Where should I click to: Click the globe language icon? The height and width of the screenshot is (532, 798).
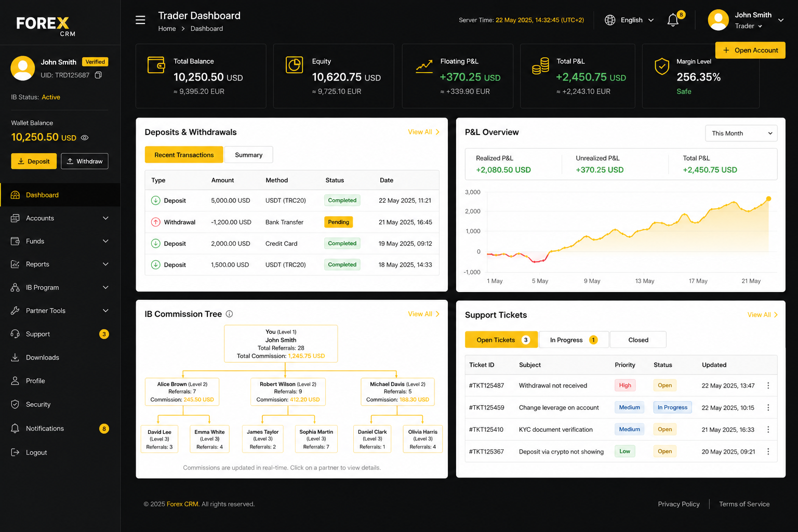(610, 20)
